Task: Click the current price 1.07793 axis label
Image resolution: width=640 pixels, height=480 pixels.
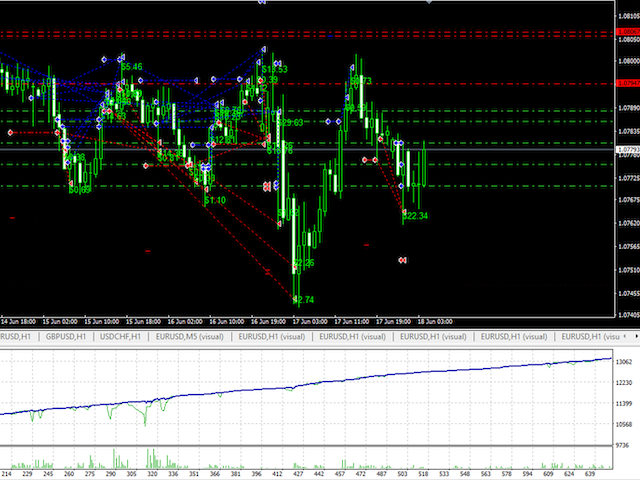Action: pyautogui.click(x=628, y=150)
